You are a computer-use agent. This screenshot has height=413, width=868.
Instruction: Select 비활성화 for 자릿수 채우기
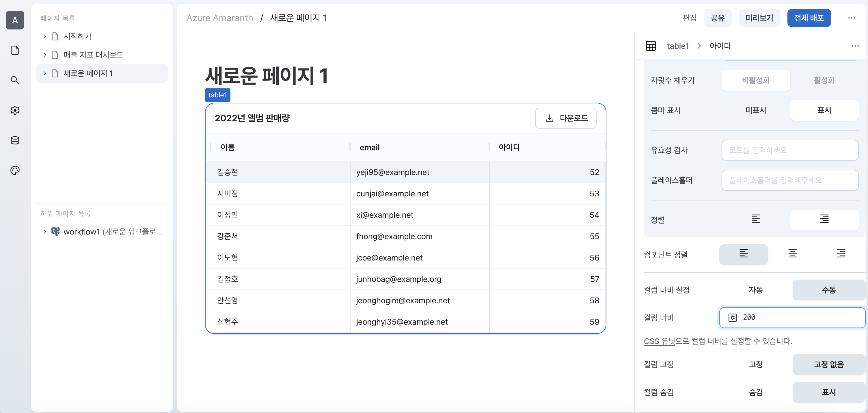756,80
